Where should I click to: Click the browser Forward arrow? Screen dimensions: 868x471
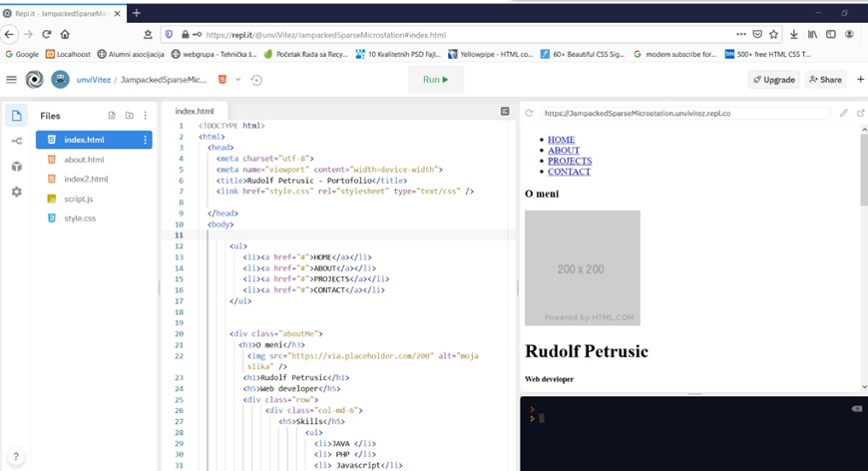tap(28, 34)
